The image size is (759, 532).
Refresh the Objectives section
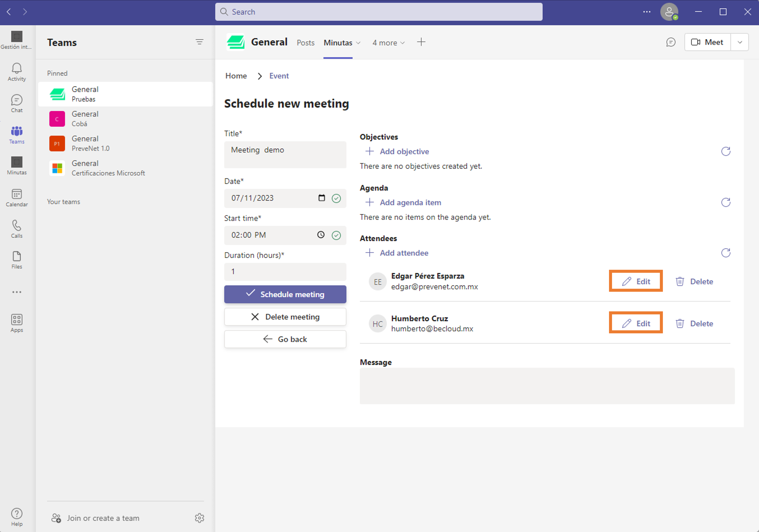tap(726, 151)
